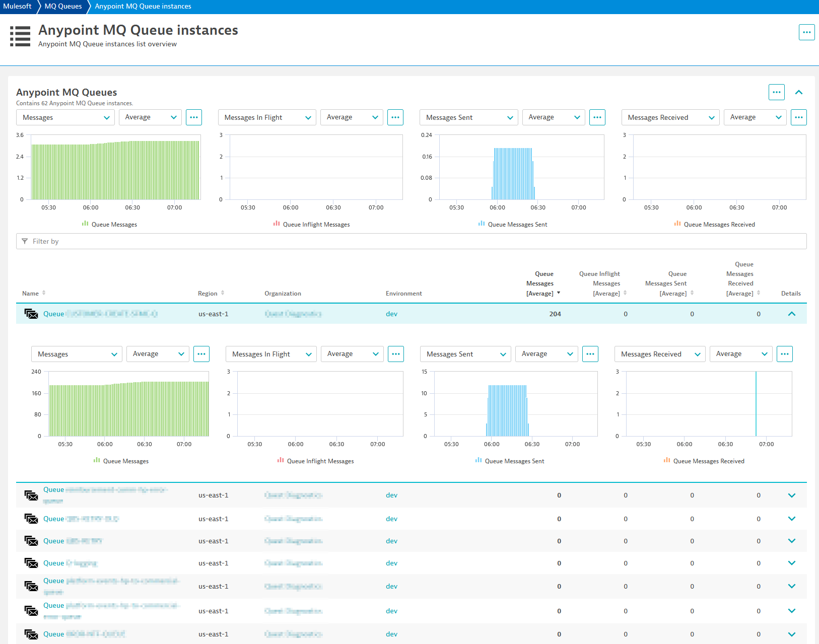This screenshot has width=819, height=644.
Task: Click the MQ Queues breadcrumb
Action: [63, 7]
